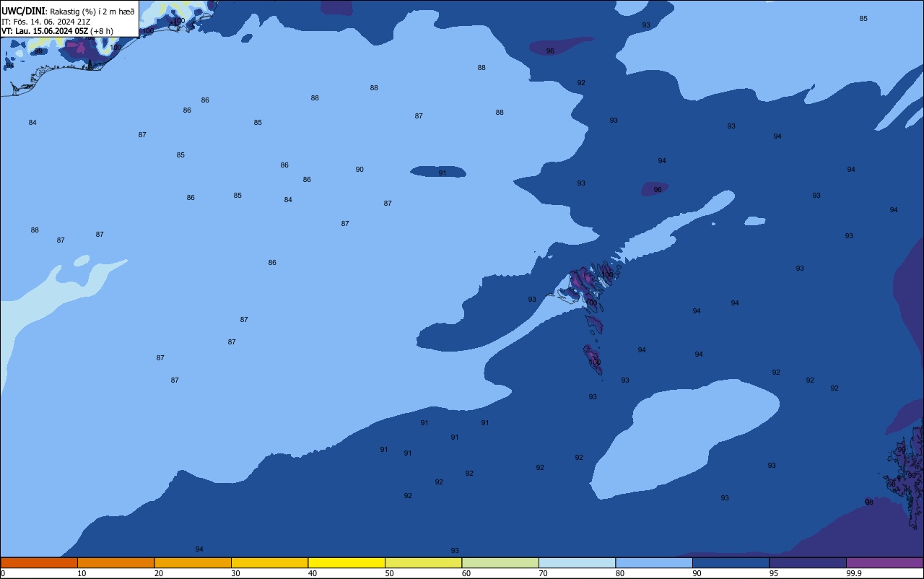Click the 60–70 pale green legend swatch
Viewport: 924px width, 579px height.
tap(500, 562)
